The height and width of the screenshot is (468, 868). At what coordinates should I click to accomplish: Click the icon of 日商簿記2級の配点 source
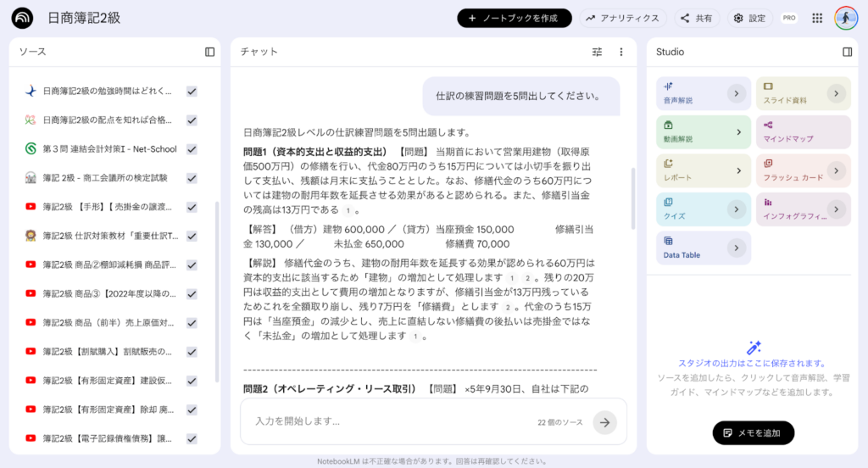tap(31, 120)
